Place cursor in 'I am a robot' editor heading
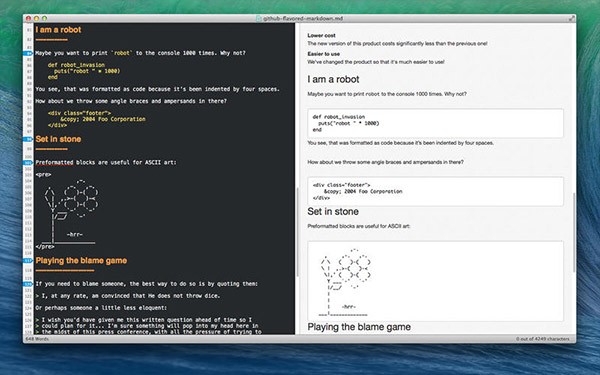The width and height of the screenshot is (600, 375). pyautogui.click(x=58, y=30)
